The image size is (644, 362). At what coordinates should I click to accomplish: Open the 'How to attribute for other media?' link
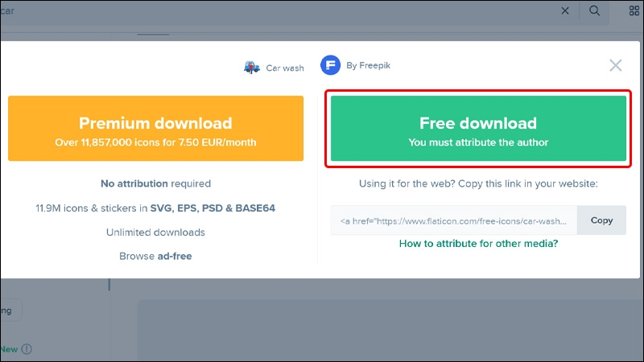(x=478, y=244)
